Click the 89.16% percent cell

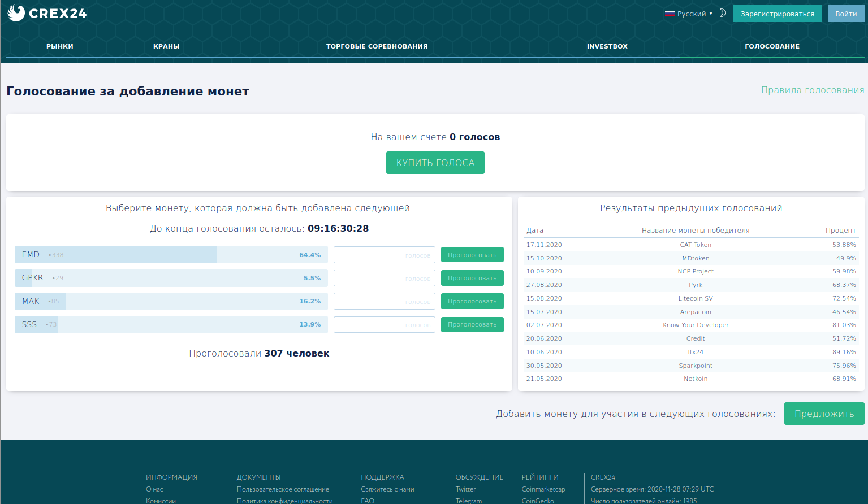point(844,352)
